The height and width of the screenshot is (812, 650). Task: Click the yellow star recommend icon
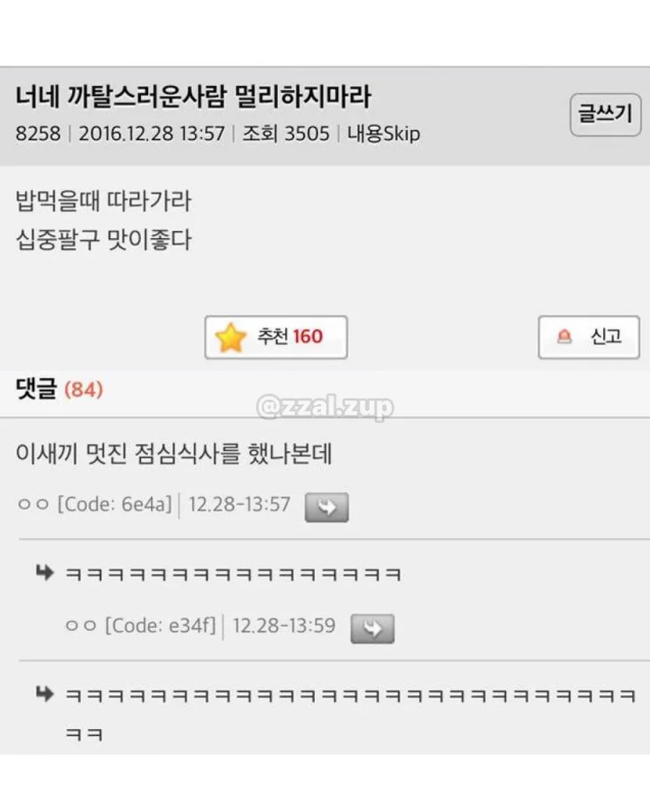[230, 338]
